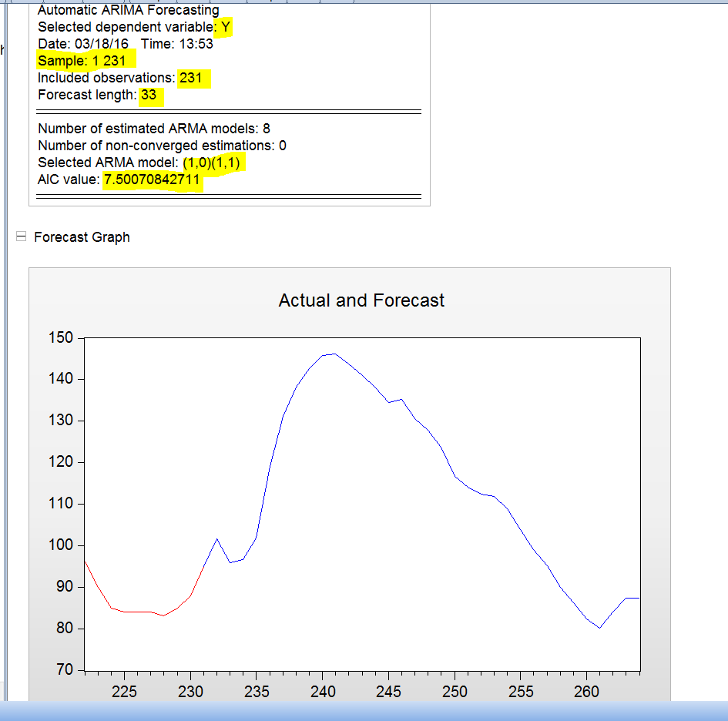Click the y-axis label 130

pos(61,420)
